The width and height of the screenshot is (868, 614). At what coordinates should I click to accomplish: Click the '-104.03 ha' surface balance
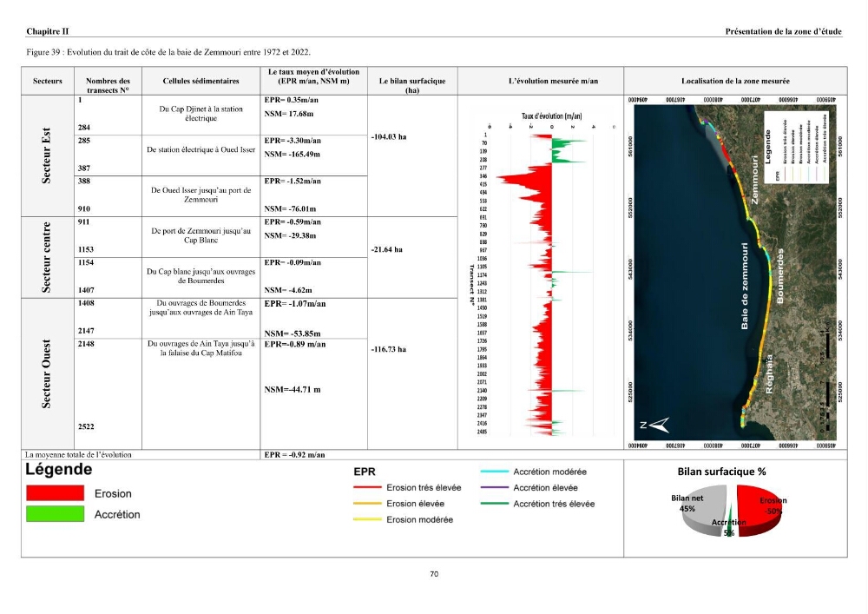coord(389,136)
